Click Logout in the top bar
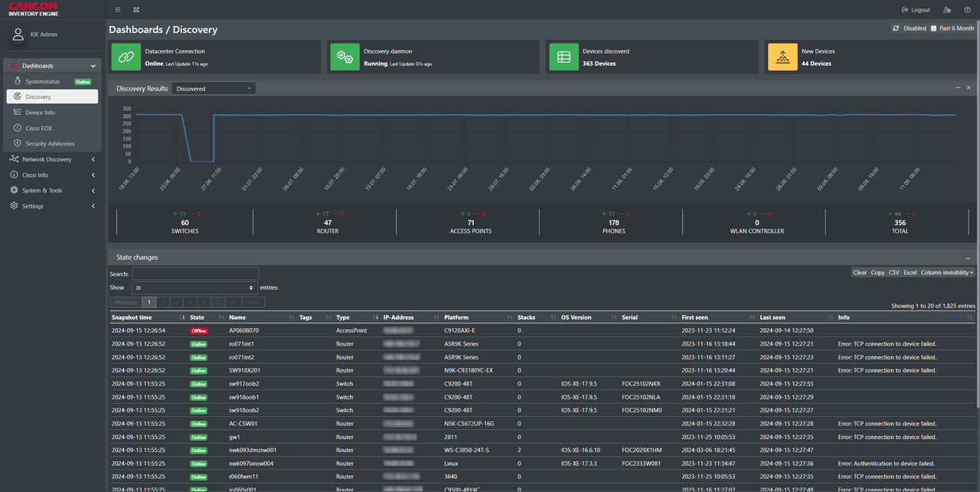The height and width of the screenshot is (492, 980). [916, 9]
